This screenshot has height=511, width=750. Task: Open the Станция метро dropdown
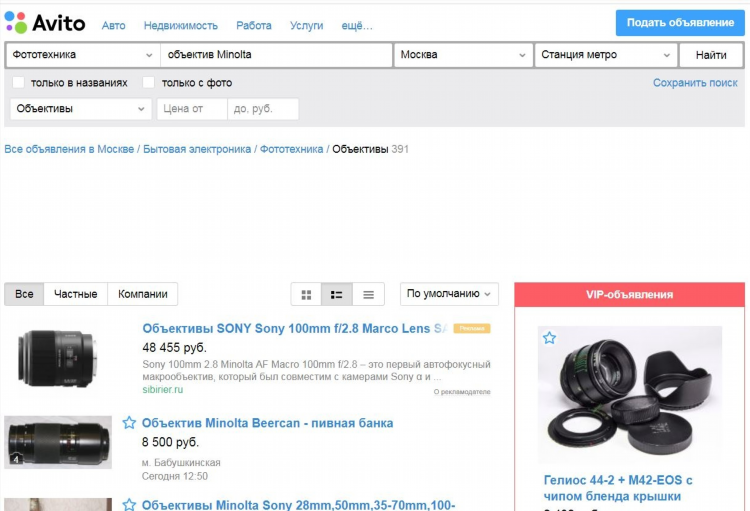606,55
